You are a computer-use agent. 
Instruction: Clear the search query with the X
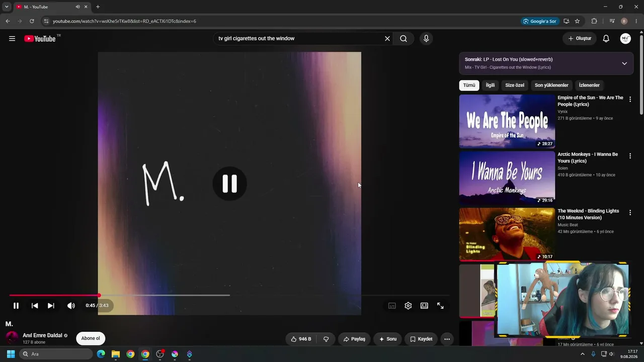point(387,39)
